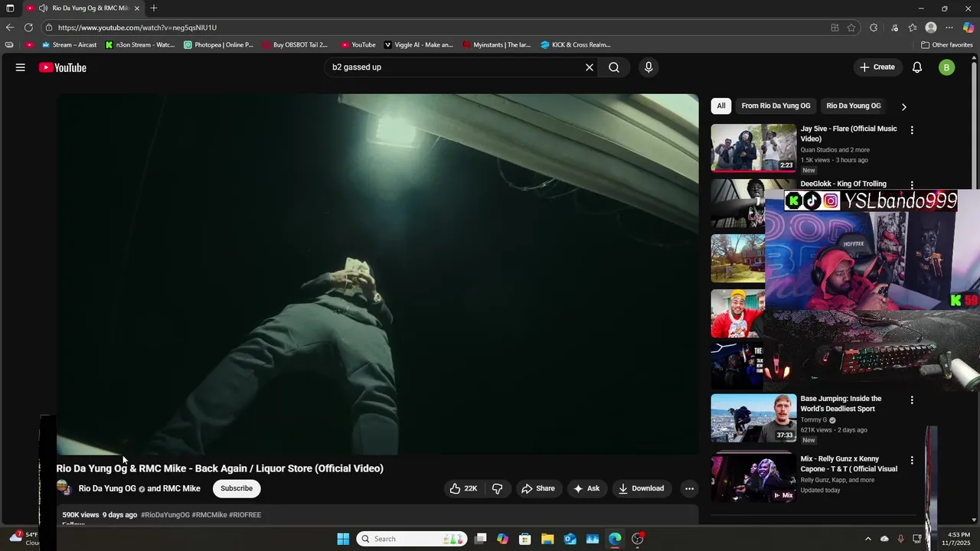Clear the search box text
Image resolution: width=980 pixels, height=551 pixels.
click(590, 67)
